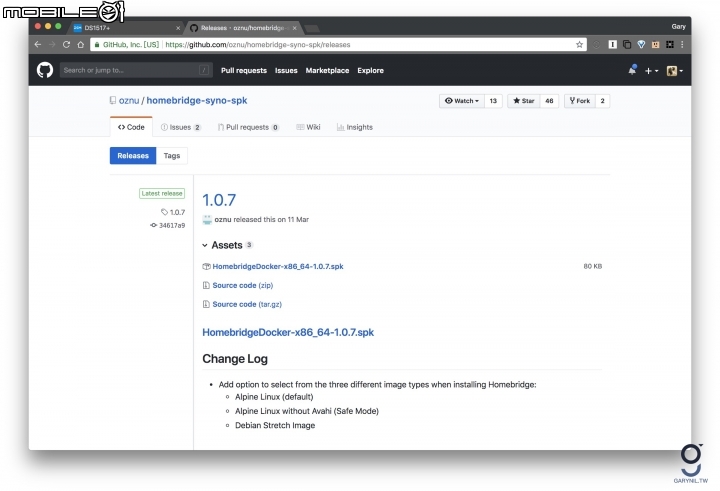Close the DS1517+ browser tab

178,28
